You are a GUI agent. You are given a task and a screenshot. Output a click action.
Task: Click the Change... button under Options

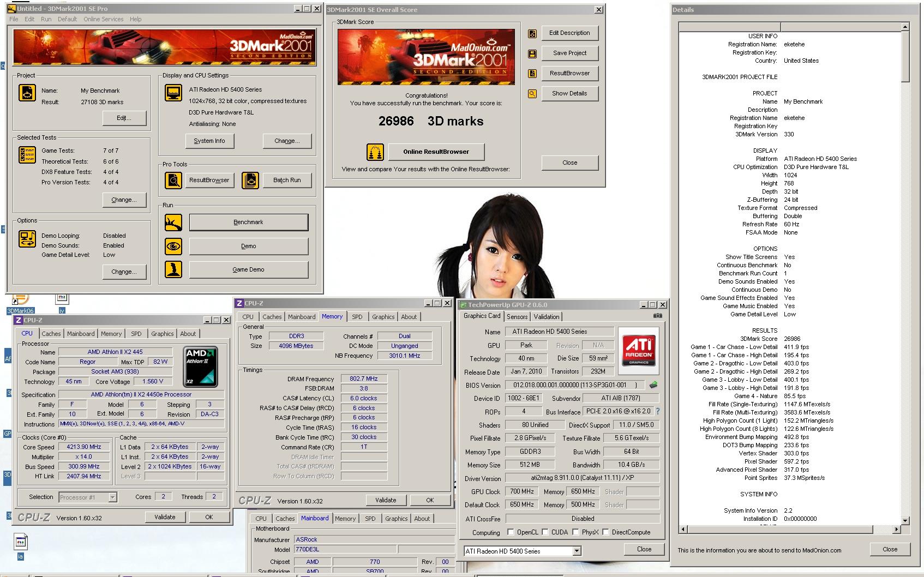pos(124,272)
